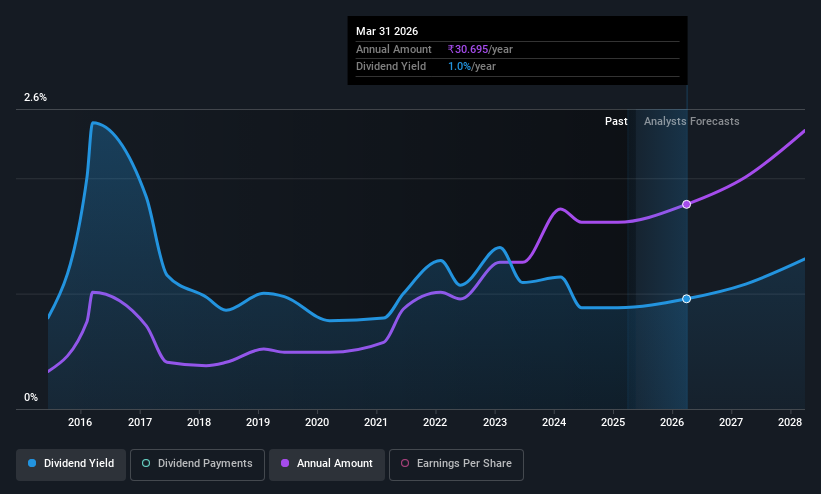This screenshot has width=821, height=494.
Task: Click the pink Earnings Per Share circle
Action: (405, 463)
